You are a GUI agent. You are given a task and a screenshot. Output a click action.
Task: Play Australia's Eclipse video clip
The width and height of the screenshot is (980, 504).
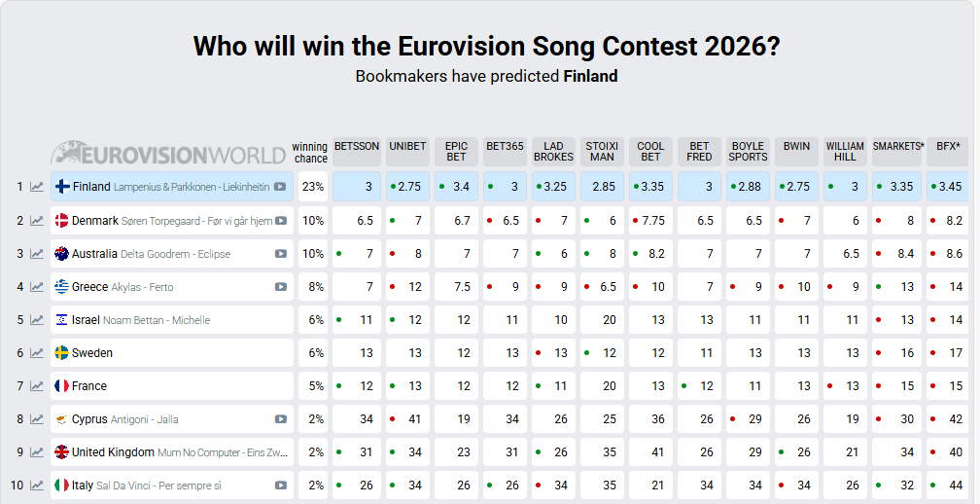pyautogui.click(x=280, y=254)
